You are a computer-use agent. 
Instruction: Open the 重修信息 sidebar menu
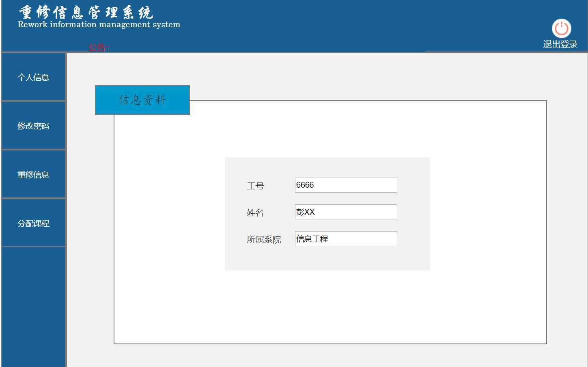[x=33, y=174]
